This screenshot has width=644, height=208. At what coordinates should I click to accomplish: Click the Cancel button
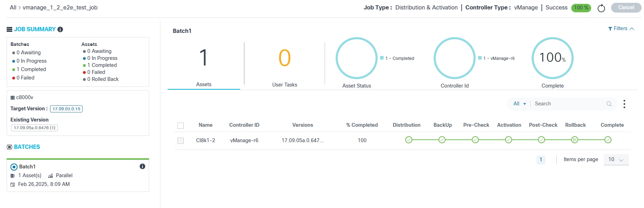tap(626, 8)
